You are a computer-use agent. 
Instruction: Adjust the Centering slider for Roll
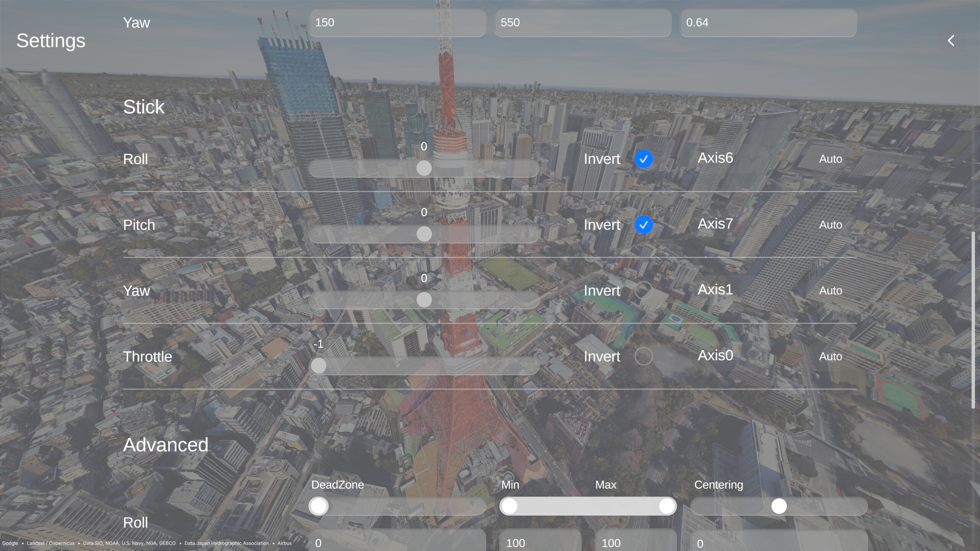779,506
